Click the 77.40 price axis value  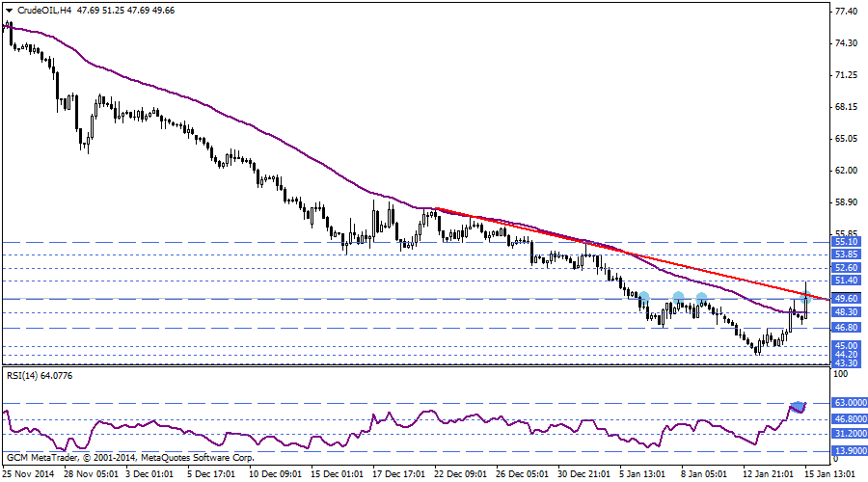pos(846,11)
